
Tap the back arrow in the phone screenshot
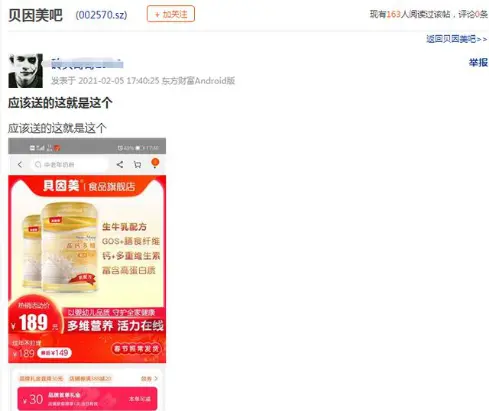click(x=20, y=165)
